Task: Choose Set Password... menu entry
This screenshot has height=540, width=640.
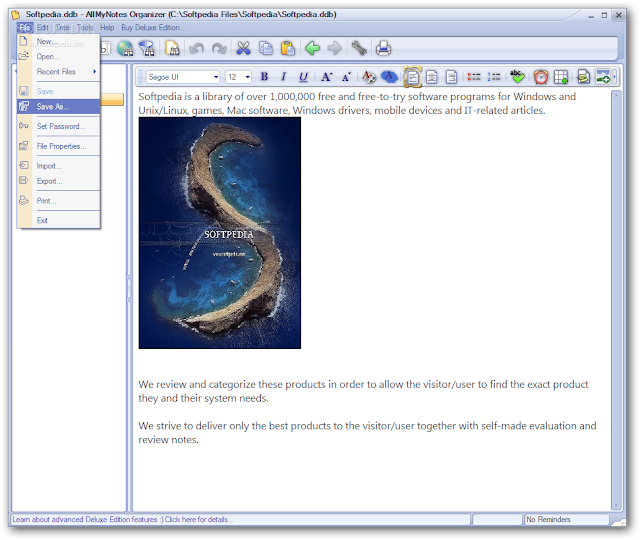Action: click(58, 126)
